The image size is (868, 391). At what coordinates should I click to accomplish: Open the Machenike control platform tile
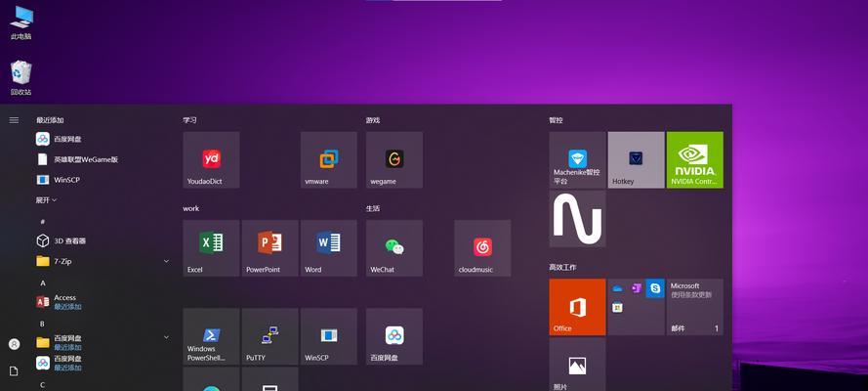[577, 160]
